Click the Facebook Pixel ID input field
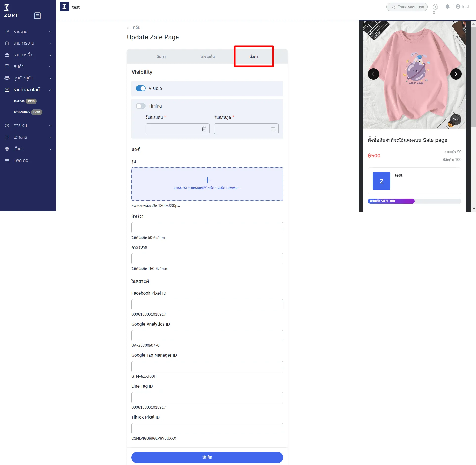The image size is (476, 465). click(x=207, y=305)
